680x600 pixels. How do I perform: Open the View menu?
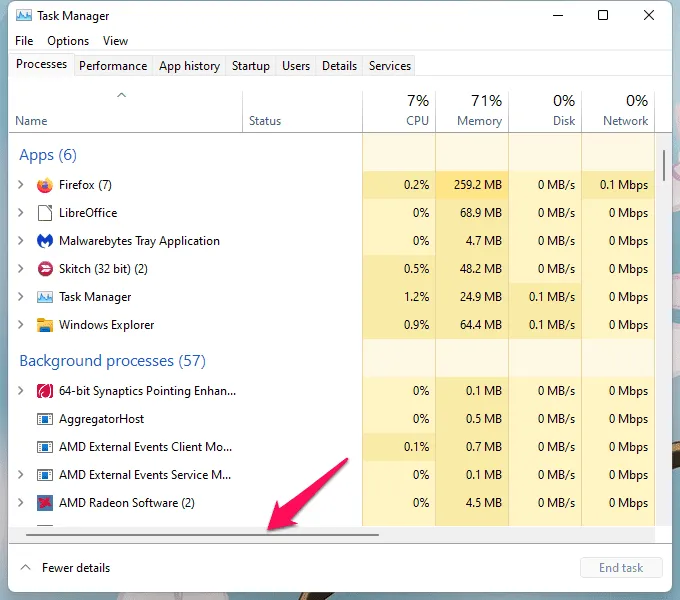115,41
